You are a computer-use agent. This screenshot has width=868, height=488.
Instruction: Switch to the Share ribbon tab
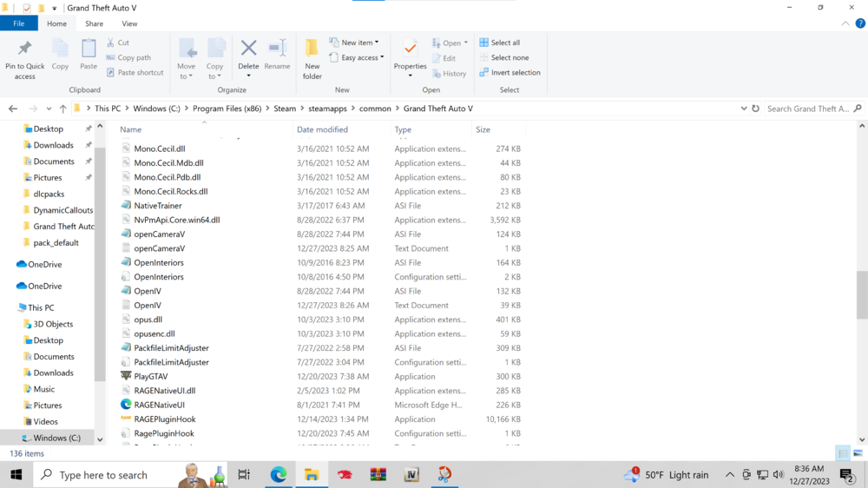tap(94, 23)
